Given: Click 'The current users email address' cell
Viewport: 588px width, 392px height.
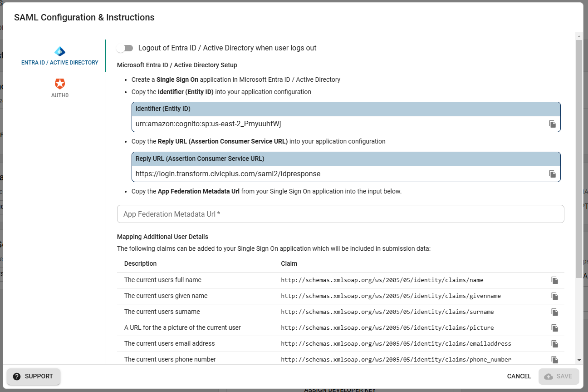Looking at the screenshot, I should coord(170,344).
